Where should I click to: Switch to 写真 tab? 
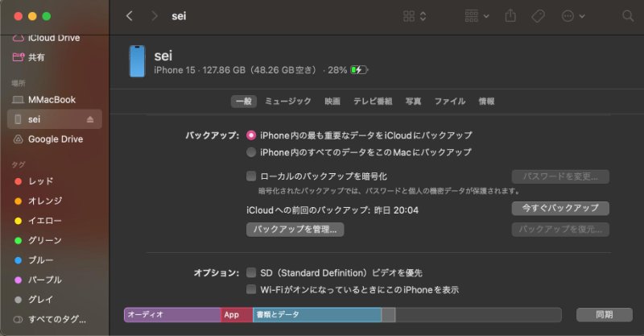pos(413,102)
